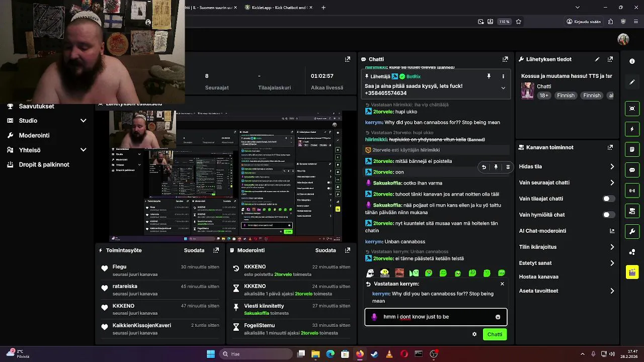Image resolution: width=644 pixels, height=362 pixels.
Task: Collapse the pinned message chevron
Action: click(x=503, y=88)
